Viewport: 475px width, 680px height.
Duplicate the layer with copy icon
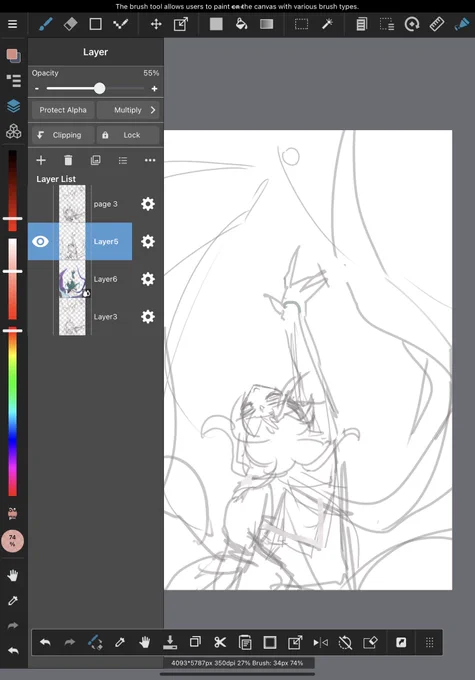tap(95, 160)
